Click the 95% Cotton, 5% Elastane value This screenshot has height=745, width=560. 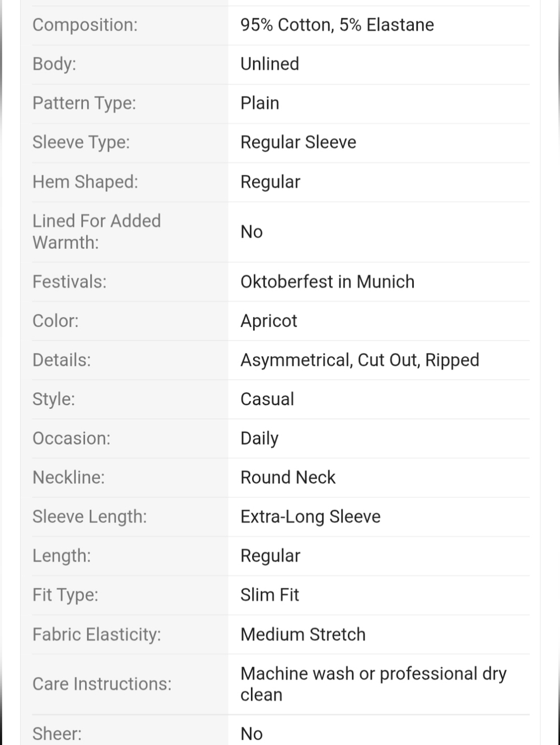click(x=337, y=25)
